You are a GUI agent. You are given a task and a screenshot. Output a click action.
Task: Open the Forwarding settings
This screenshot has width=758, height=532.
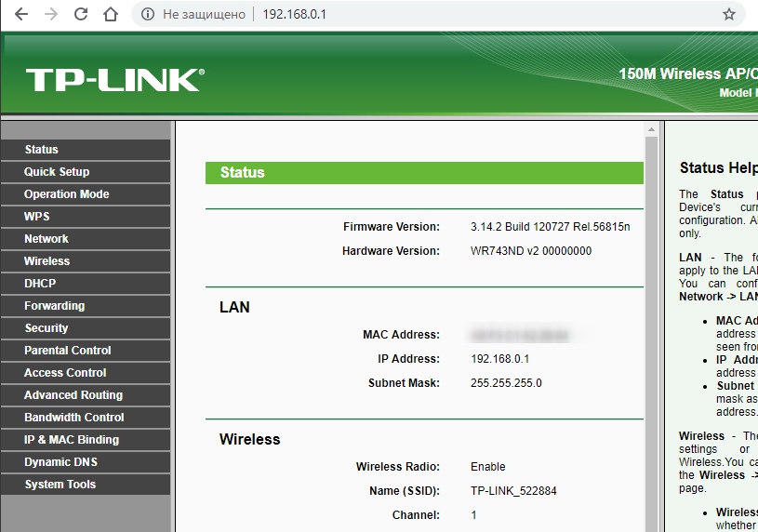tap(85, 306)
